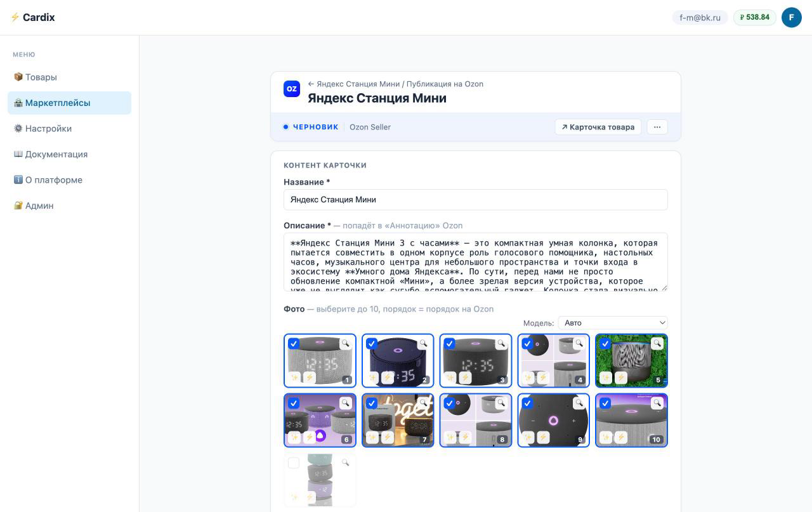Click the lightning bolt icon on photo 10

tap(622, 437)
